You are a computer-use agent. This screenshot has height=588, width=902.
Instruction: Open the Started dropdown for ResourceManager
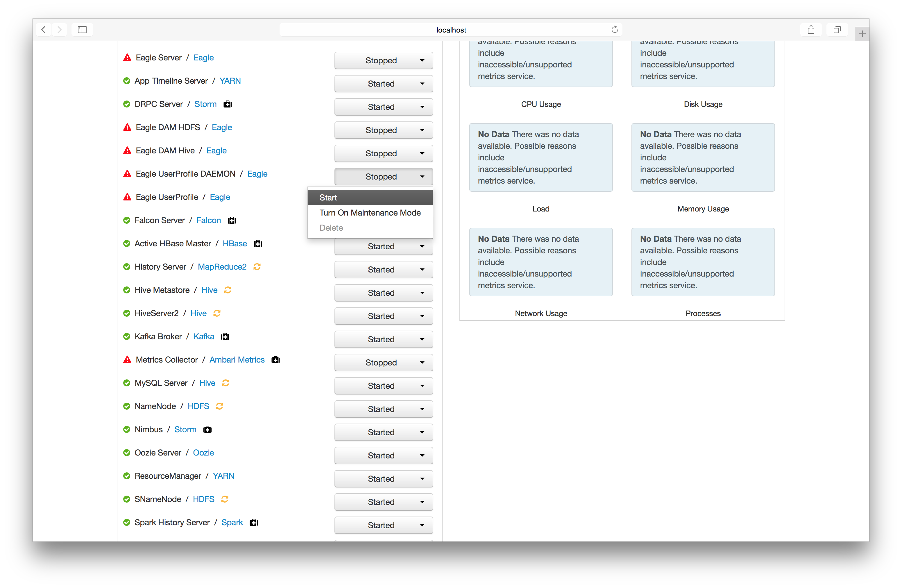(384, 479)
